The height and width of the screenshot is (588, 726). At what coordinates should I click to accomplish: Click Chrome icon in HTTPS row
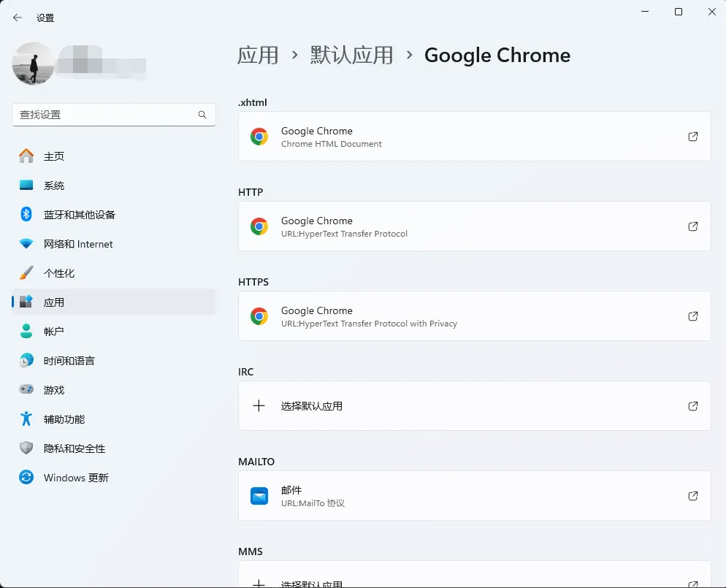259,316
